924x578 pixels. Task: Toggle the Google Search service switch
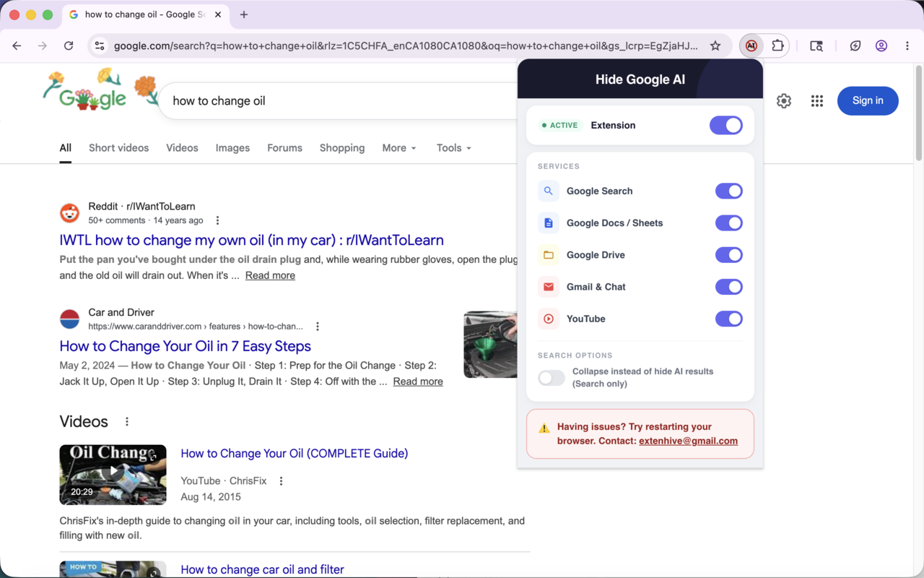pos(729,191)
